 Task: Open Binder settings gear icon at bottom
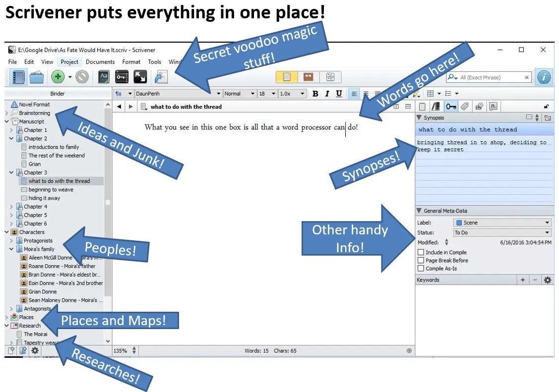coord(35,351)
